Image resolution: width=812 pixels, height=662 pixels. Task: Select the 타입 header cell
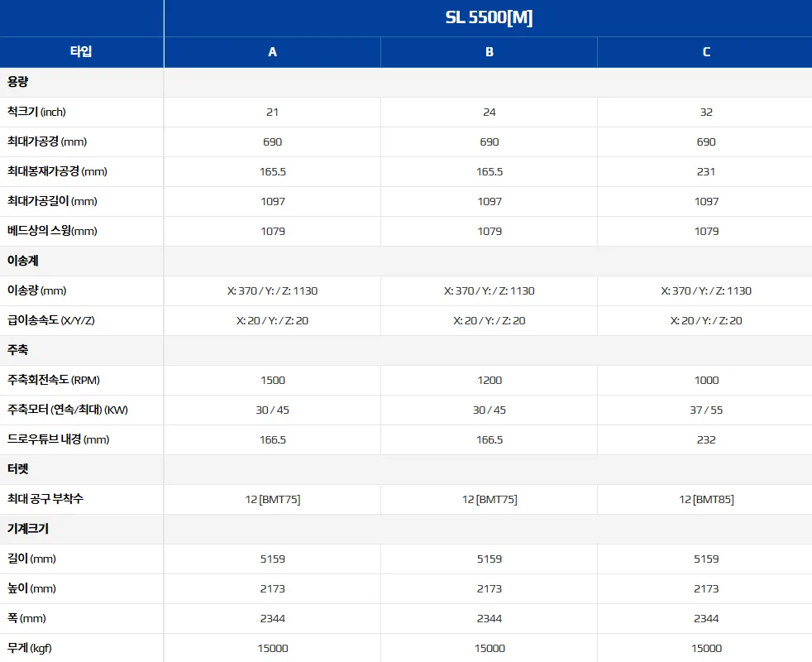[x=81, y=52]
